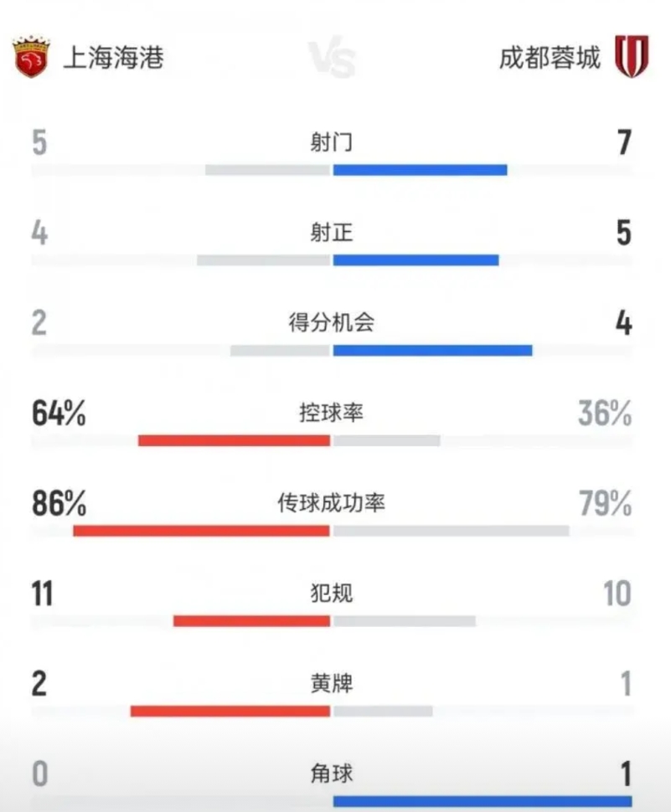Click the Chengdu Rongcheng shield logo

tap(632, 56)
